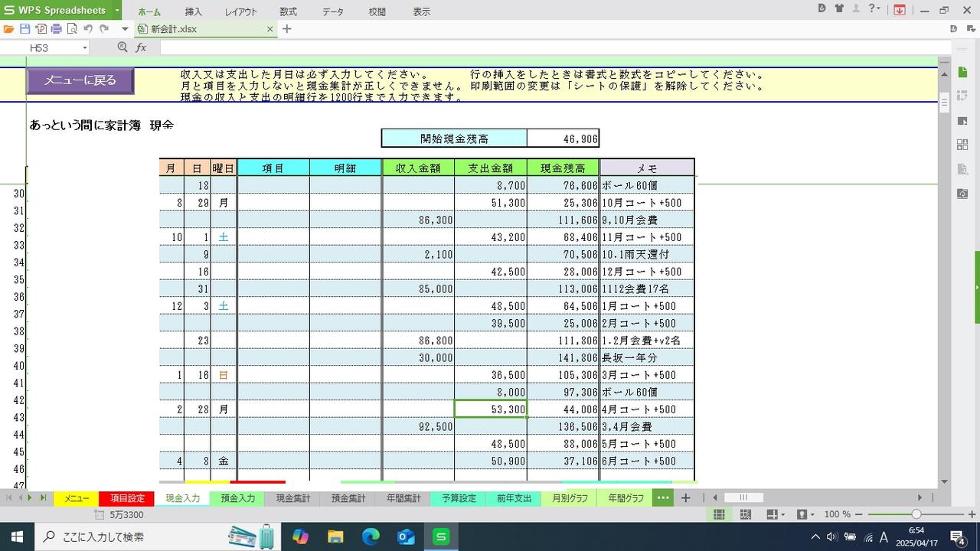Click the green new document icon in side panel
The width and height of the screenshot is (980, 551).
pos(962,72)
